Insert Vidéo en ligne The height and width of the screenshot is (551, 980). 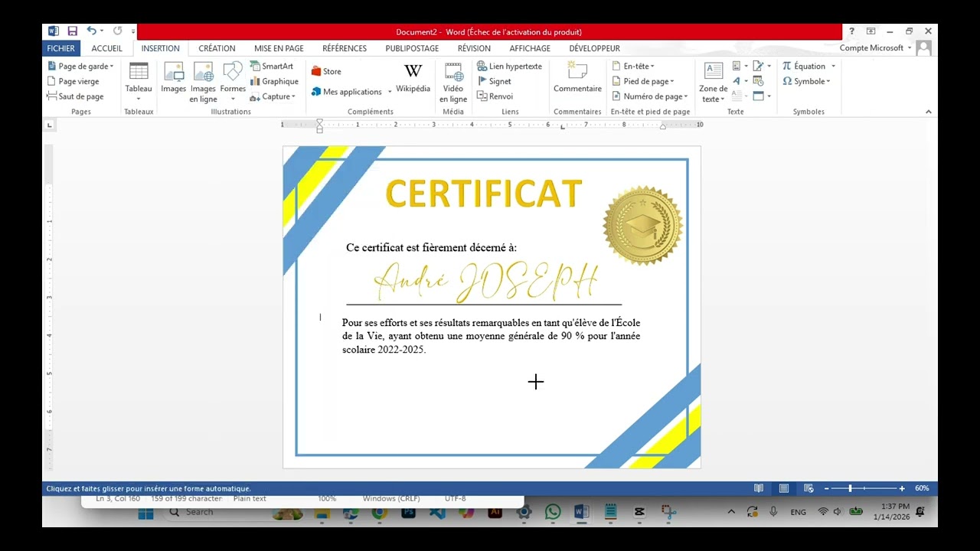click(453, 82)
